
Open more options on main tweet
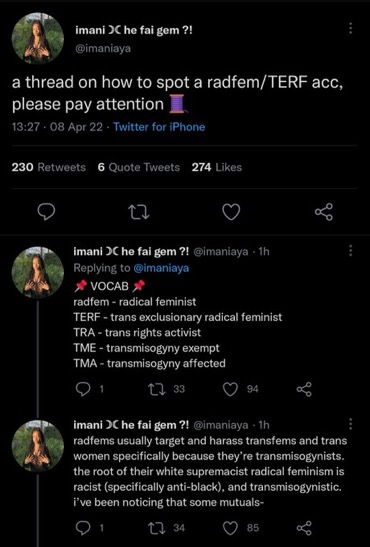coord(350,29)
